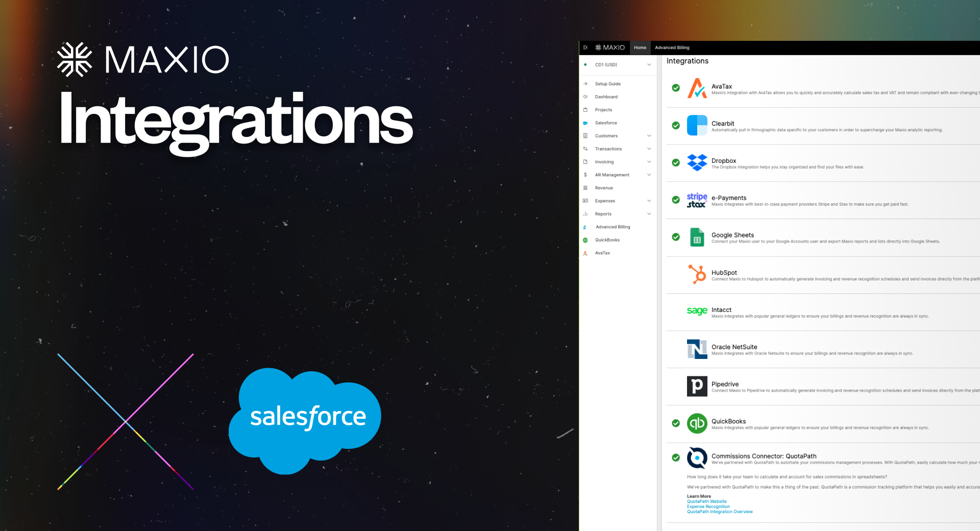
Task: Click the Transactions arrows icon
Action: 585,149
